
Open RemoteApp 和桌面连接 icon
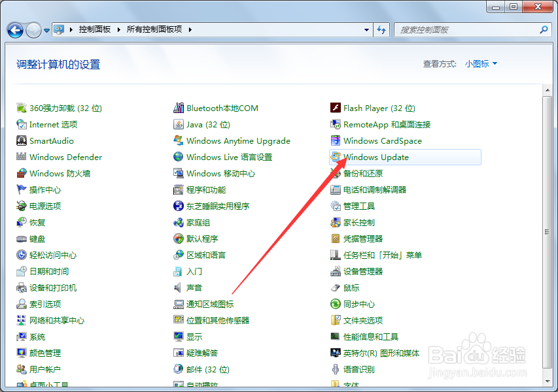click(x=335, y=124)
